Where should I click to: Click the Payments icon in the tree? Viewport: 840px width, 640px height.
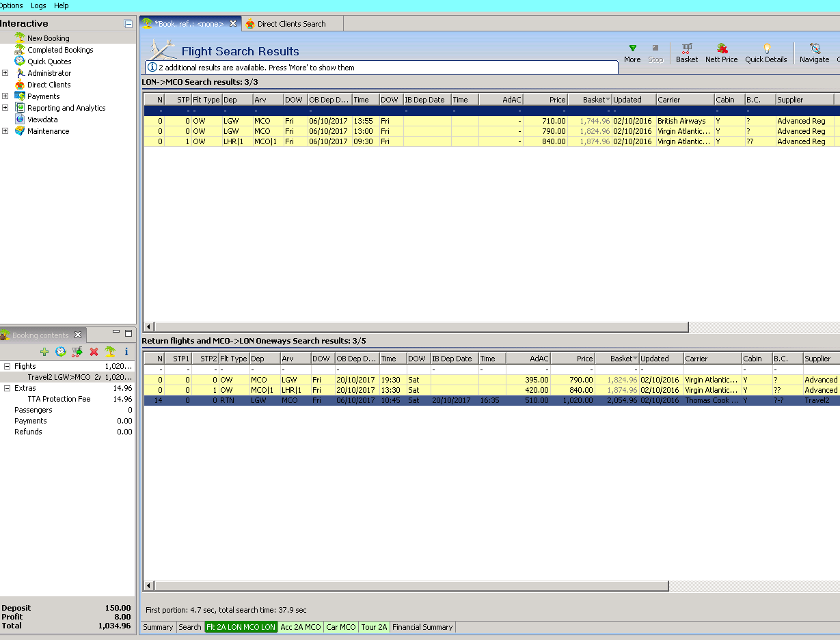point(20,96)
